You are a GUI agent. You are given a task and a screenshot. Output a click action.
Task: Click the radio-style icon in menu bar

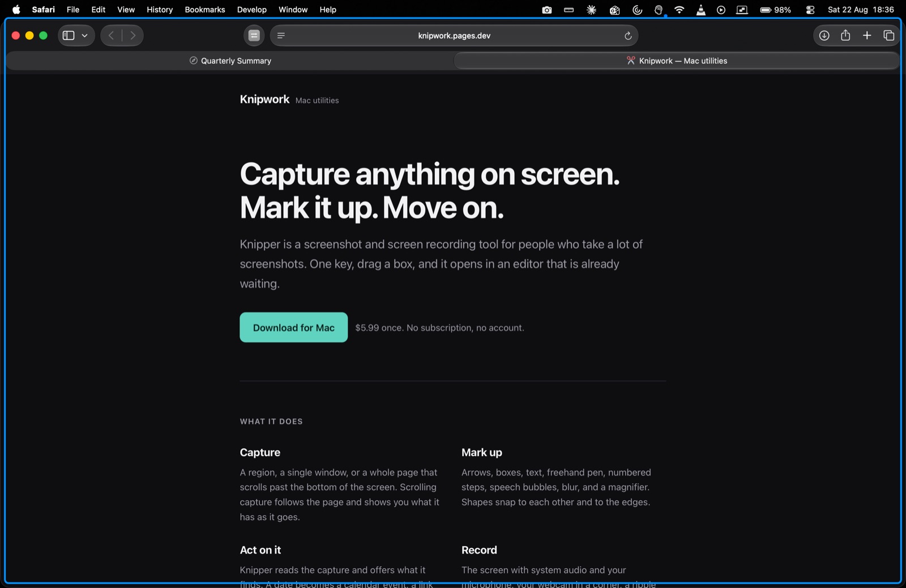(x=614, y=10)
